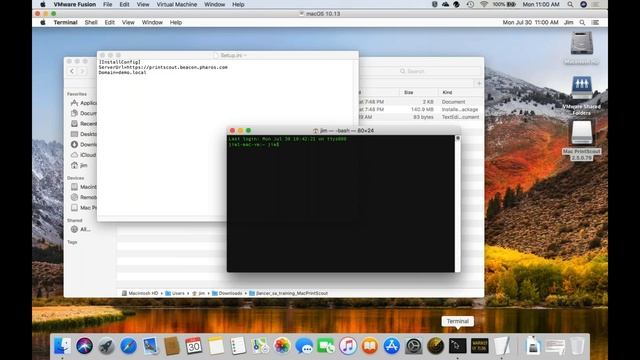Open Terminal application menu

click(65, 22)
